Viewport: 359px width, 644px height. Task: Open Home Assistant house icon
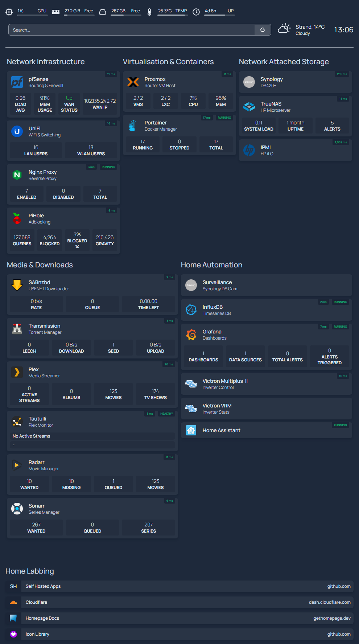pyautogui.click(x=191, y=431)
